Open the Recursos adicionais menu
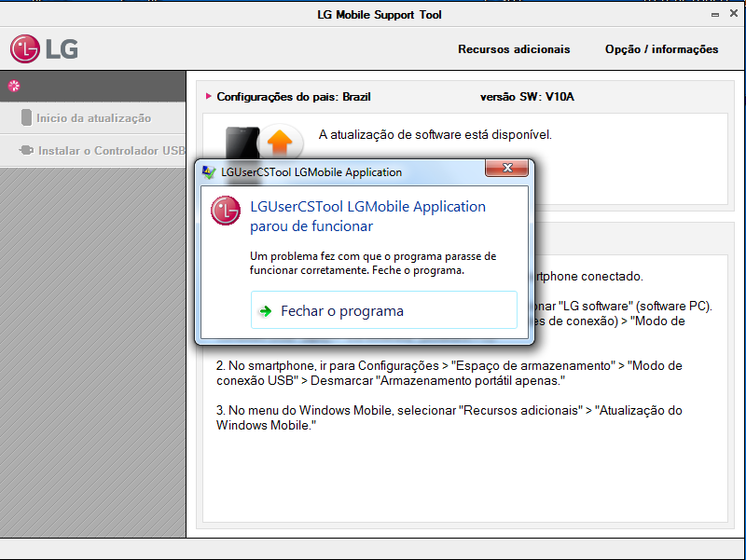 (x=514, y=49)
